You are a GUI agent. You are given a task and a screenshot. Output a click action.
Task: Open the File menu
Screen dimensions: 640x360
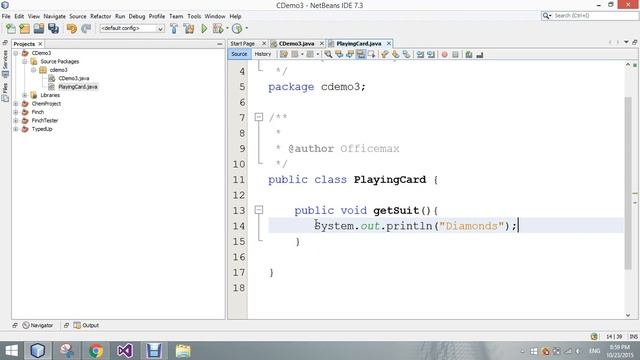(6, 16)
